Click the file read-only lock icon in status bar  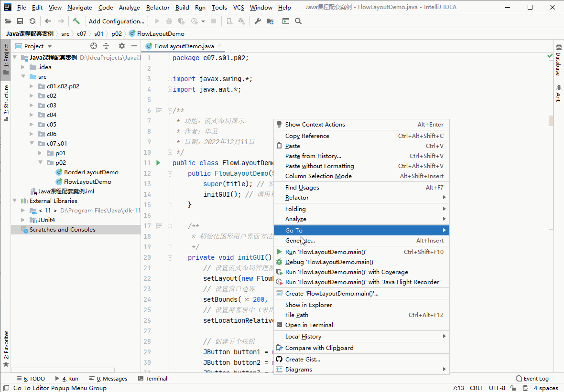click(513, 388)
